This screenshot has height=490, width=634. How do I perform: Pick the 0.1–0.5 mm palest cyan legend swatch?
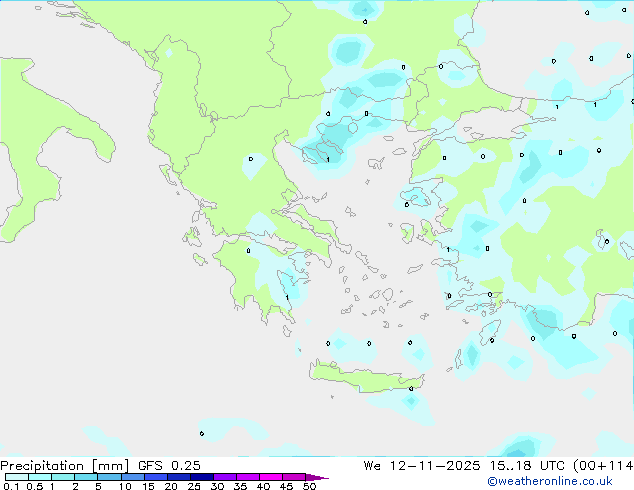click(x=17, y=477)
